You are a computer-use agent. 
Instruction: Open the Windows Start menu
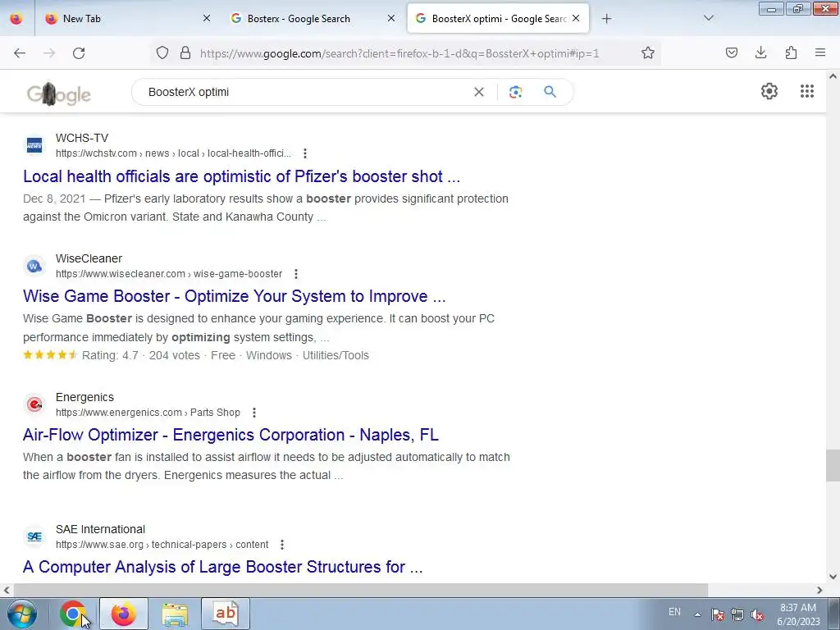coord(22,614)
